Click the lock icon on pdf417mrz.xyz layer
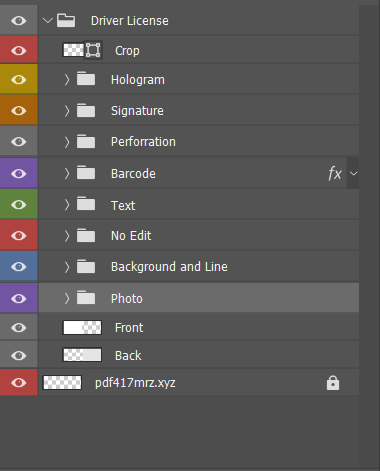Image resolution: width=380 pixels, height=471 pixels. 333,383
